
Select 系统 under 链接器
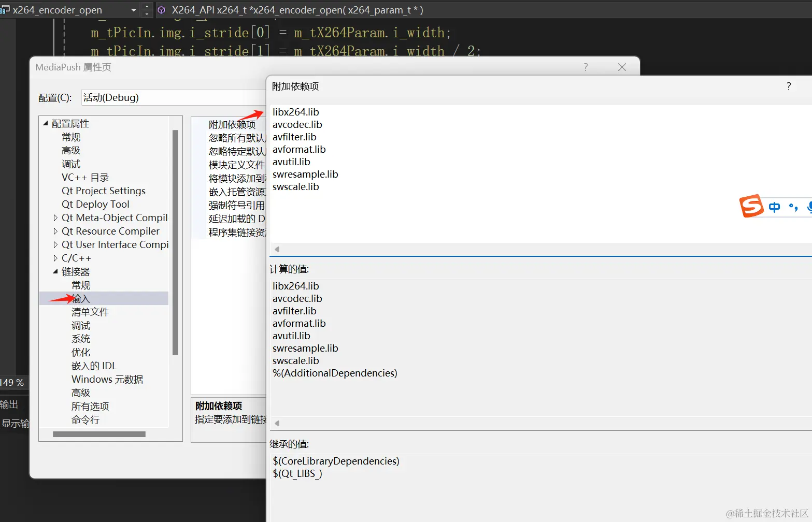(81, 339)
